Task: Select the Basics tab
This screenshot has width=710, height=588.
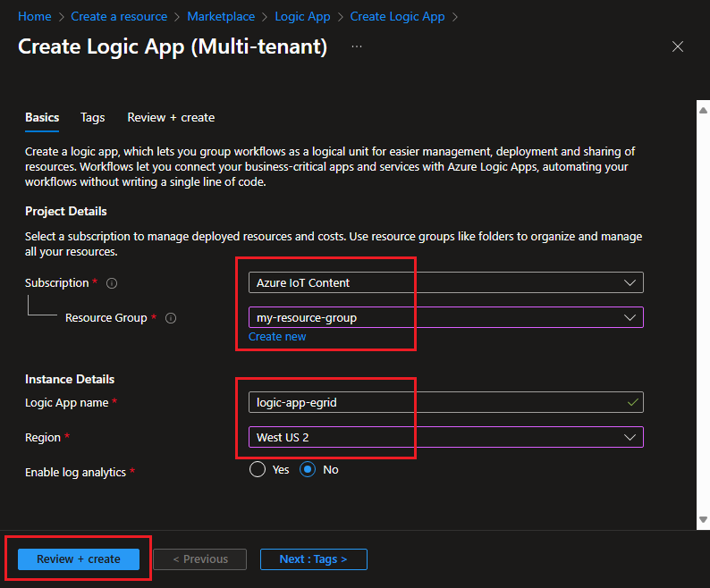Action: point(42,117)
